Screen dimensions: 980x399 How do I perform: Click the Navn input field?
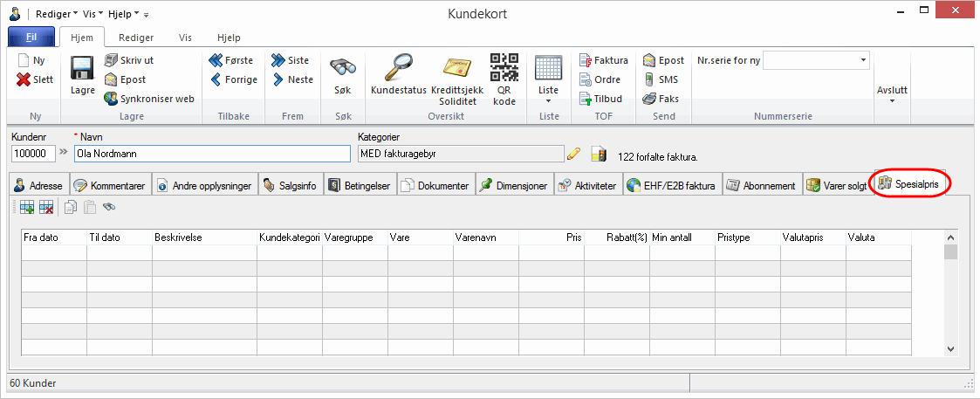click(x=213, y=154)
